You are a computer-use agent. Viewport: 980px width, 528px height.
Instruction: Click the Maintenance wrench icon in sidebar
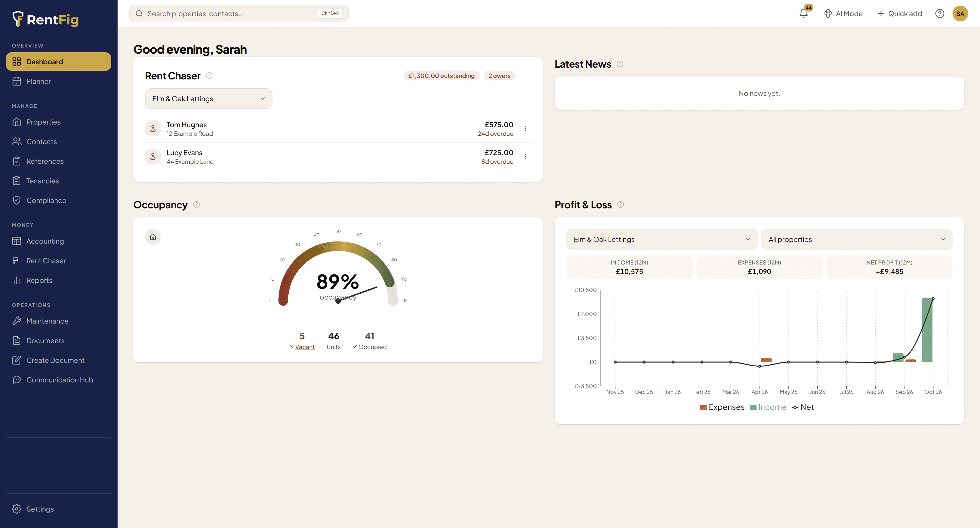click(17, 321)
